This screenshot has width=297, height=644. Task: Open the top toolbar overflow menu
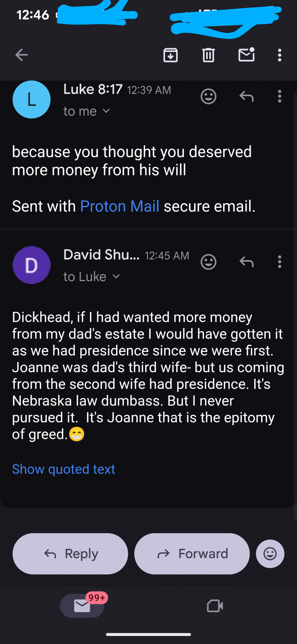(279, 55)
